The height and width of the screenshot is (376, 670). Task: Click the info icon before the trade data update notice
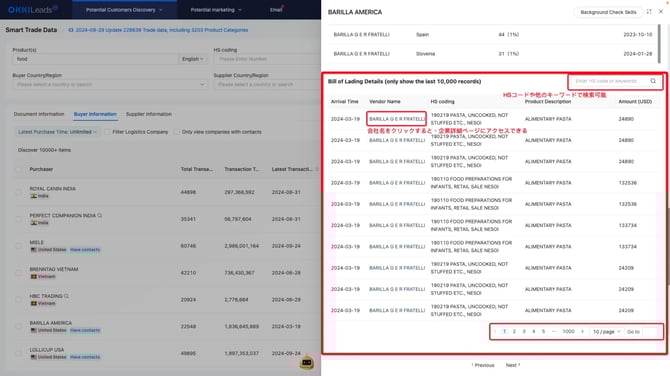(x=71, y=30)
